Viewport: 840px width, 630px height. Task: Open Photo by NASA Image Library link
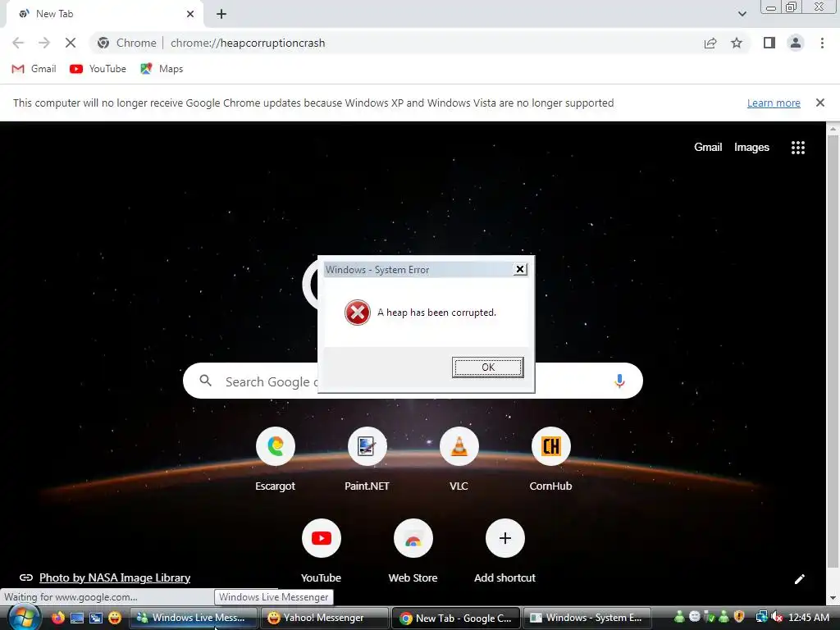point(115,577)
